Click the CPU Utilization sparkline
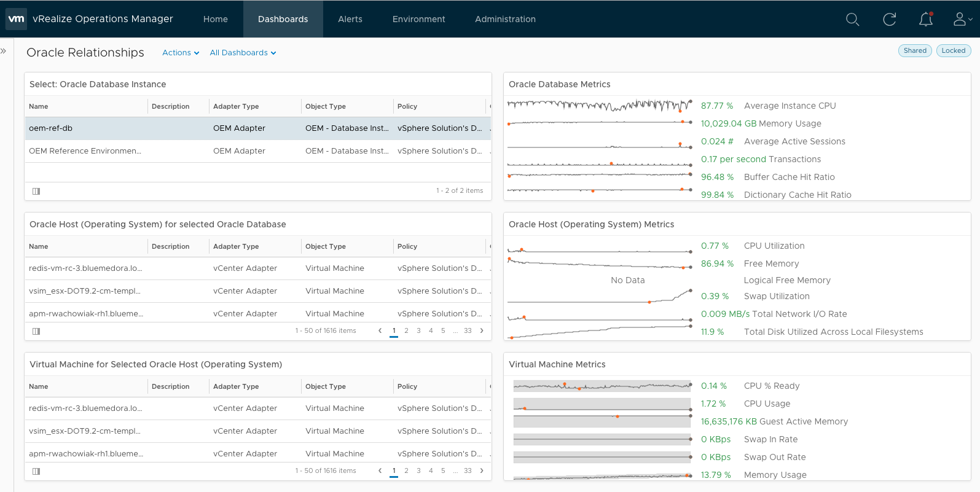 click(x=600, y=251)
